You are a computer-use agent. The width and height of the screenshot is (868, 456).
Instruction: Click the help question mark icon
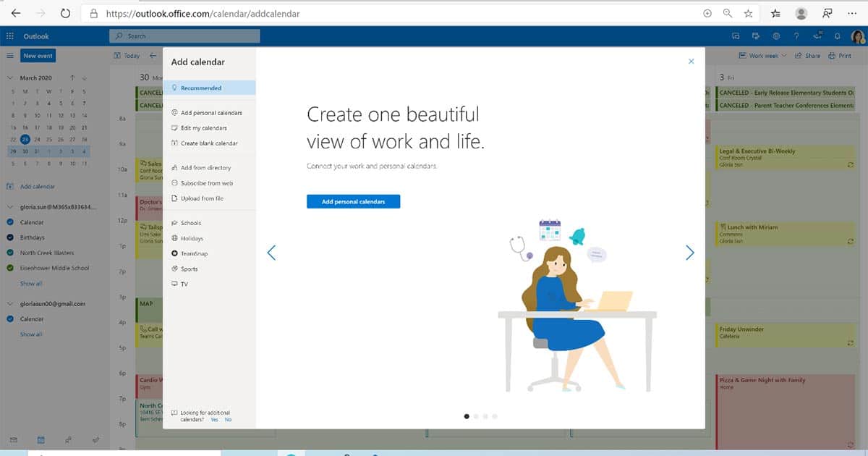796,35
